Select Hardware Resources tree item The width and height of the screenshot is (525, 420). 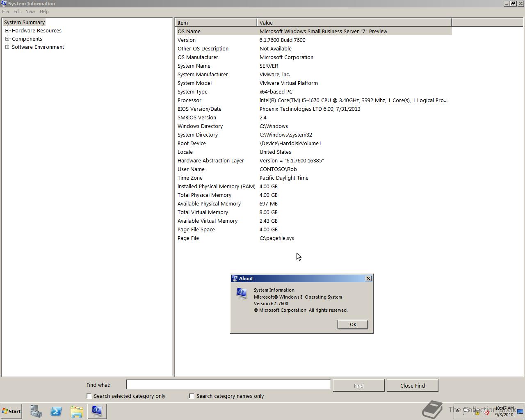[x=37, y=30]
